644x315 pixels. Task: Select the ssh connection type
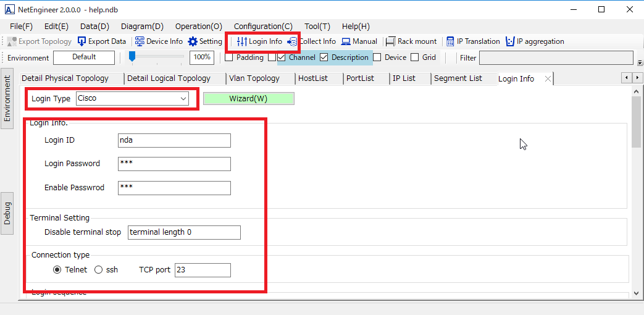(99, 270)
